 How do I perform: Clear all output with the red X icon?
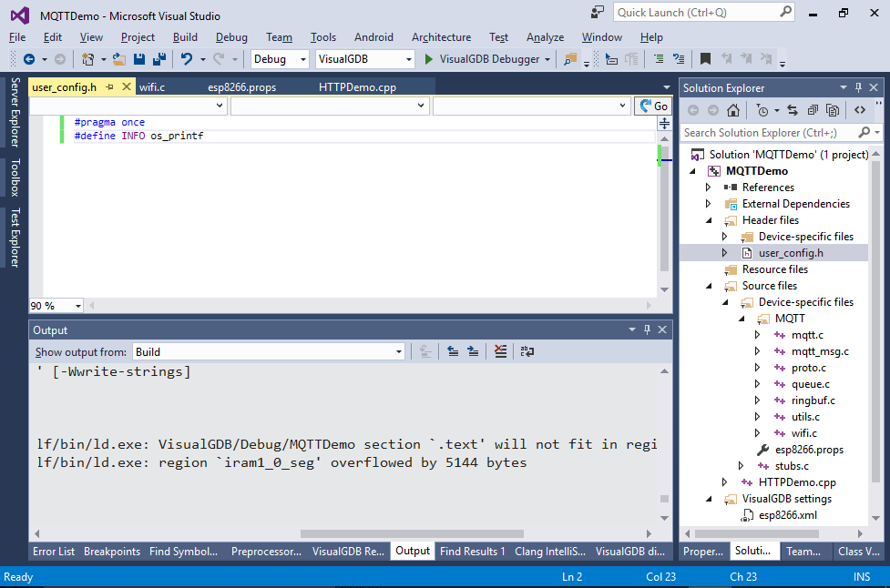click(x=500, y=351)
